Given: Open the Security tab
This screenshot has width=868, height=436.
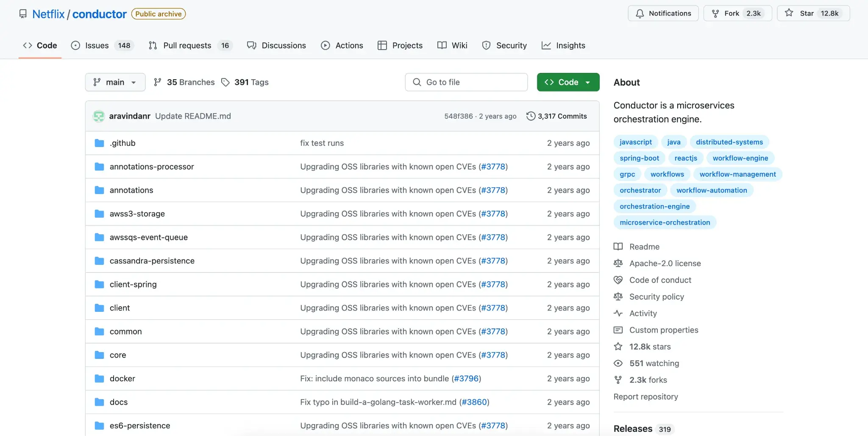Looking at the screenshot, I should tap(504, 45).
